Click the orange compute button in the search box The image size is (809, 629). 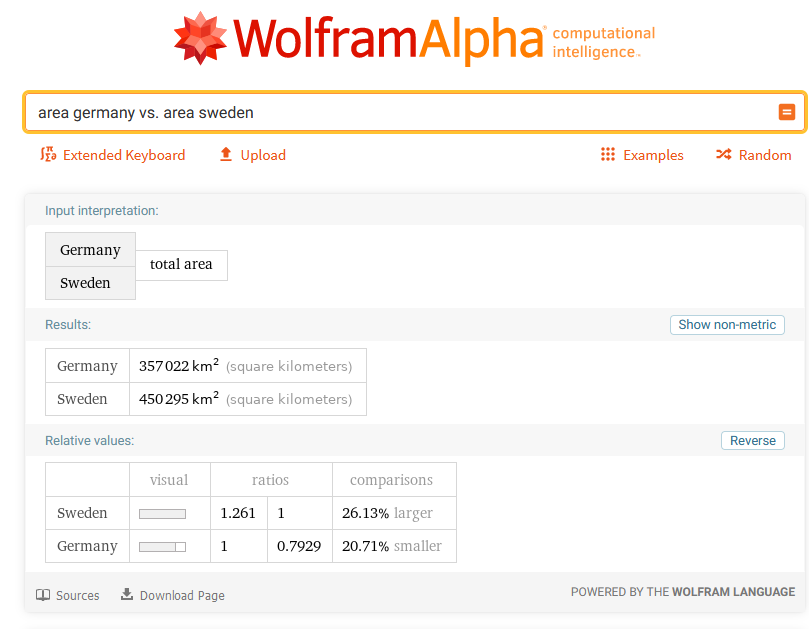tap(786, 112)
